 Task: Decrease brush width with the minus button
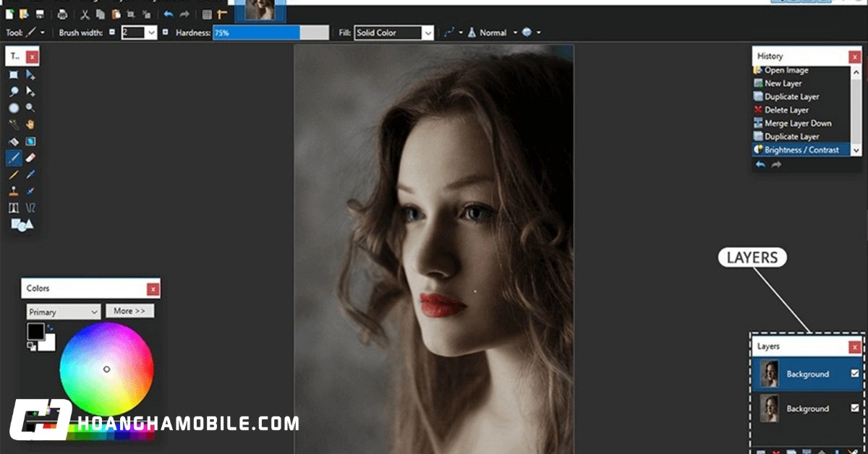pyautogui.click(x=112, y=32)
